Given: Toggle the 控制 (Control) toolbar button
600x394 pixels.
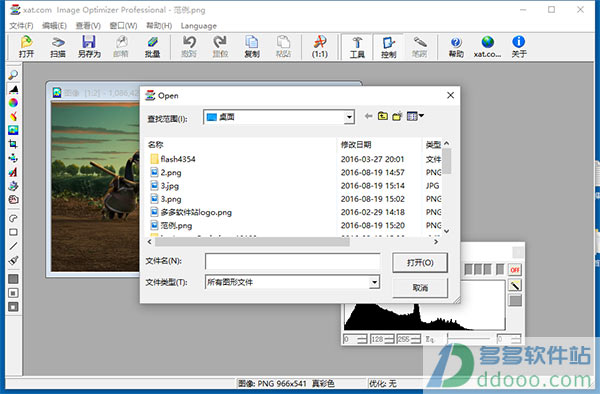Looking at the screenshot, I should (388, 47).
